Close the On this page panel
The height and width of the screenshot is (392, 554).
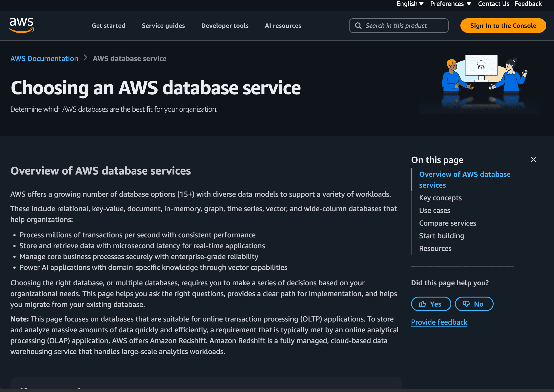[x=533, y=160]
